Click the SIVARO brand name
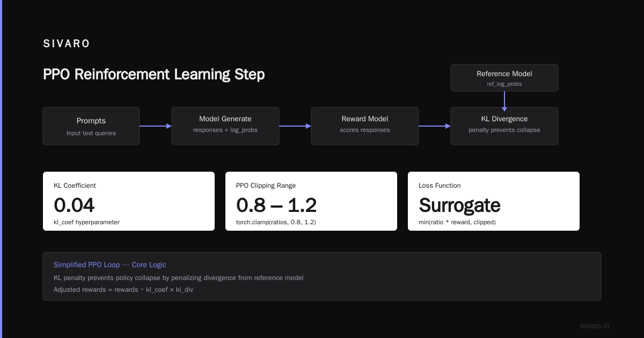Screen dimensions: 644x338 tap(67, 44)
